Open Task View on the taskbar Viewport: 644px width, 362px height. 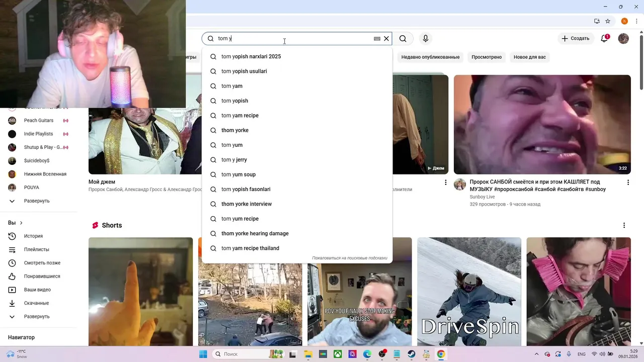click(293, 354)
